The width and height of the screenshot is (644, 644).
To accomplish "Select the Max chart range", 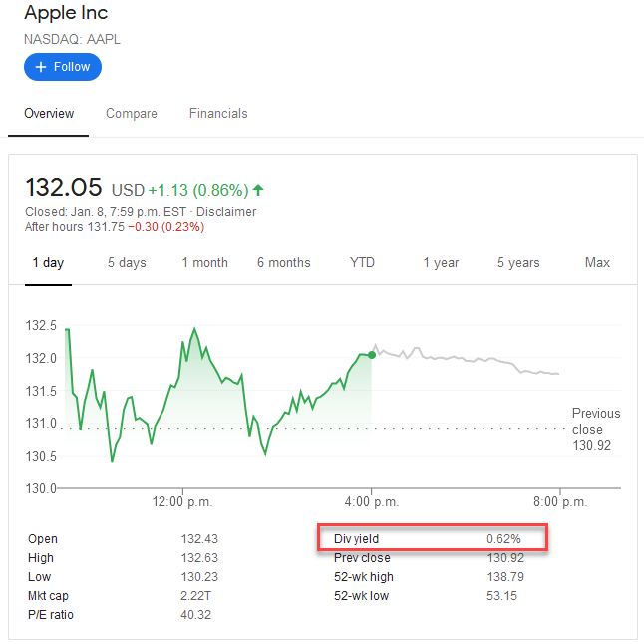I will 597,263.
